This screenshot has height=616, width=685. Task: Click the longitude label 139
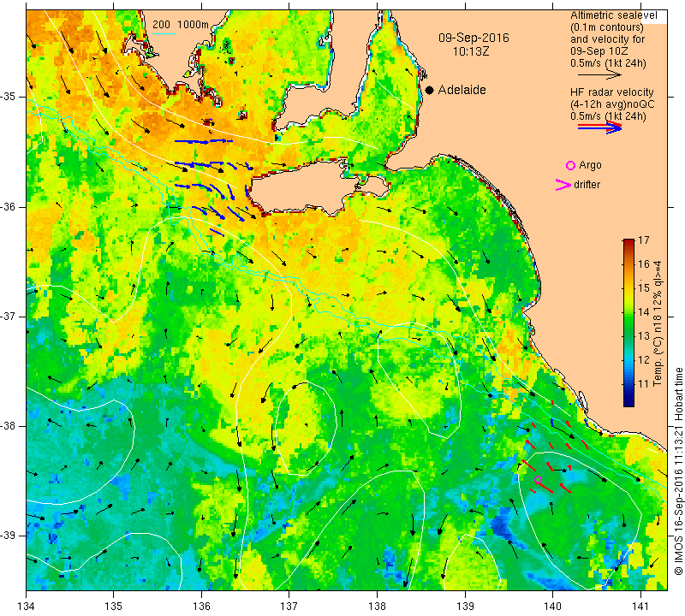point(465,607)
